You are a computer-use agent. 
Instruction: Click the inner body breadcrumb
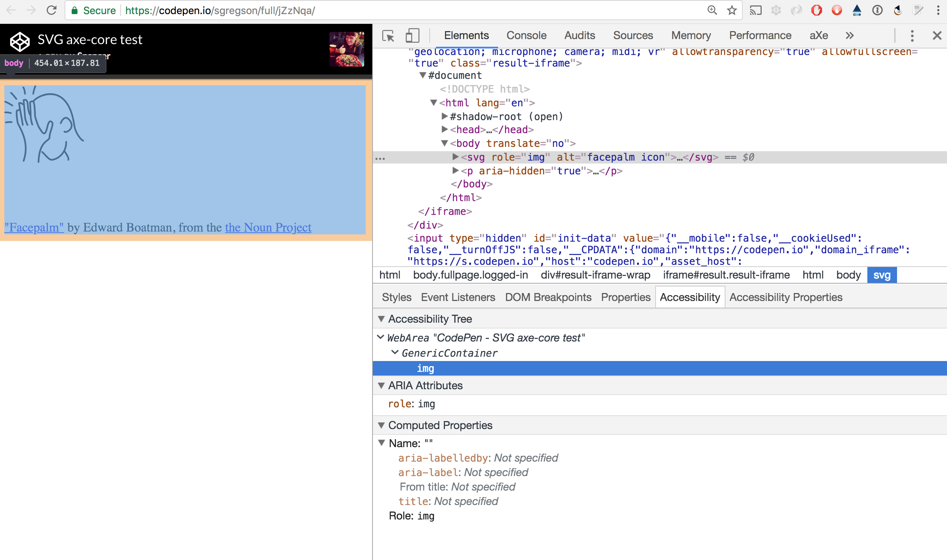point(849,275)
